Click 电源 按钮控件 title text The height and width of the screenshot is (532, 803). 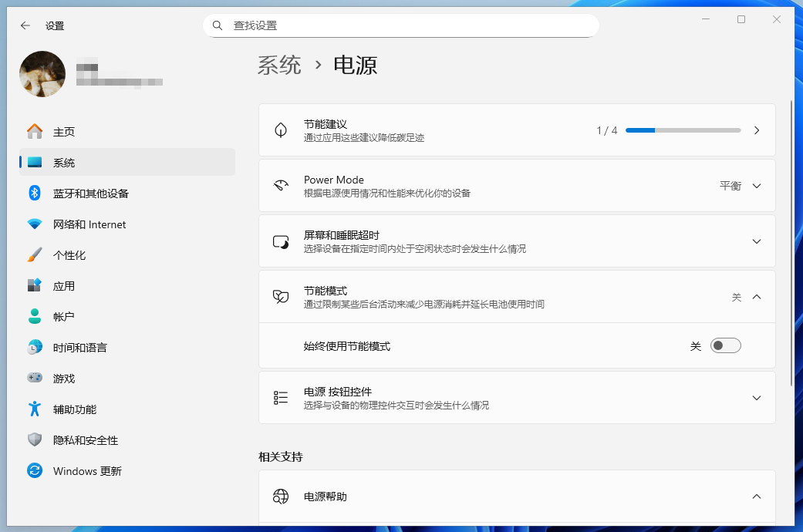(338, 392)
